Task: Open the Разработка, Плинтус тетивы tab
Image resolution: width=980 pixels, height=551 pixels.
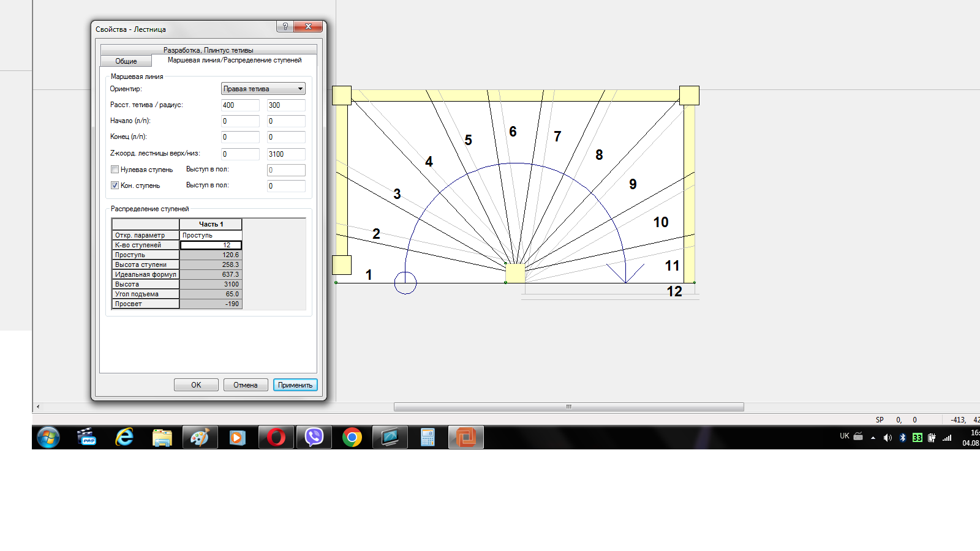Action: tap(208, 50)
